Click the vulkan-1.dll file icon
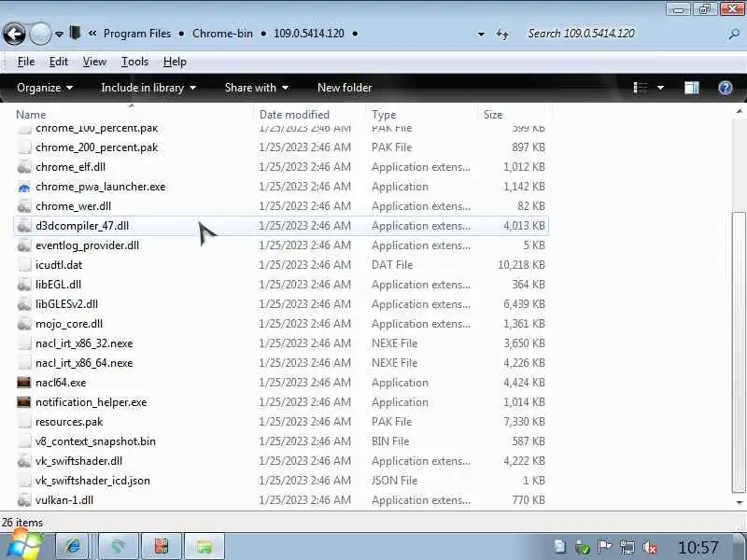This screenshot has height=560, width=747. click(x=24, y=500)
